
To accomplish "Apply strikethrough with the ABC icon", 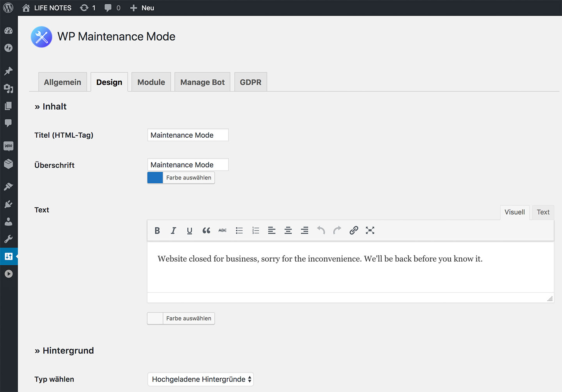I will 222,231.
